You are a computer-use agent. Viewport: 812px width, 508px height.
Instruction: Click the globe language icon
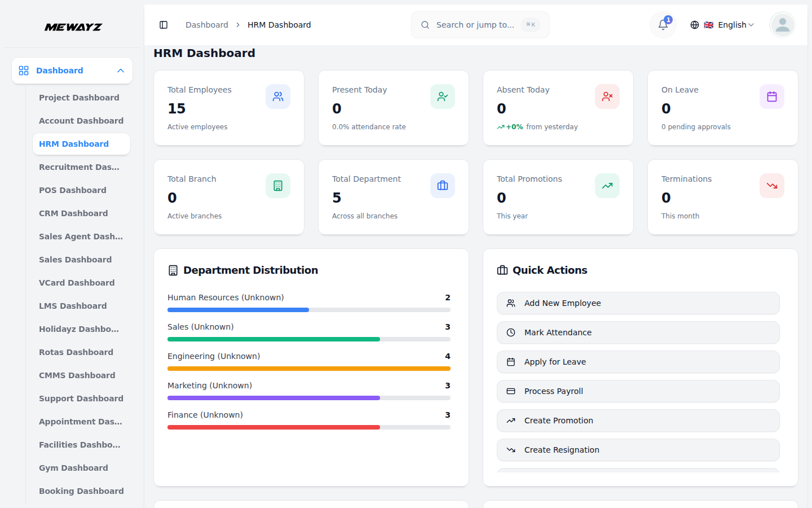[x=694, y=25]
